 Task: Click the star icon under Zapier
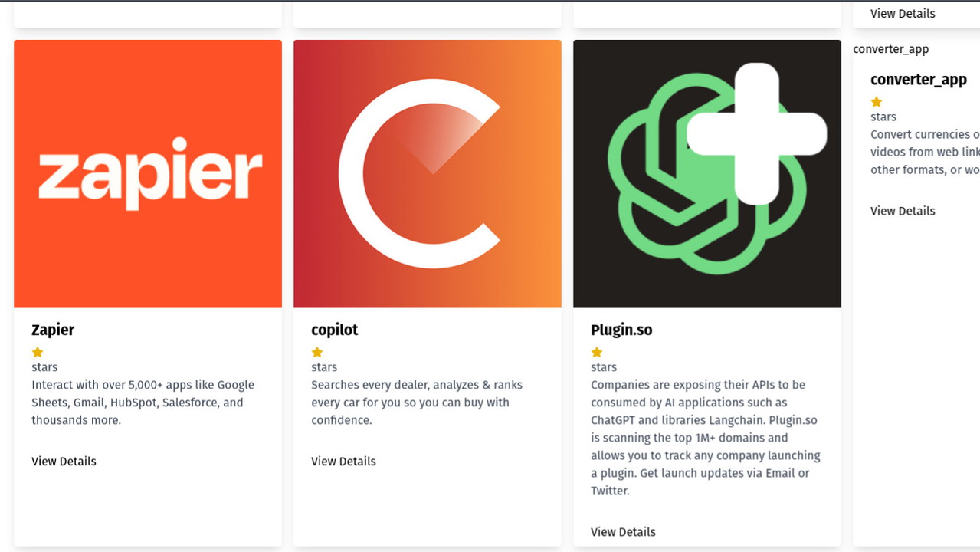coord(38,353)
